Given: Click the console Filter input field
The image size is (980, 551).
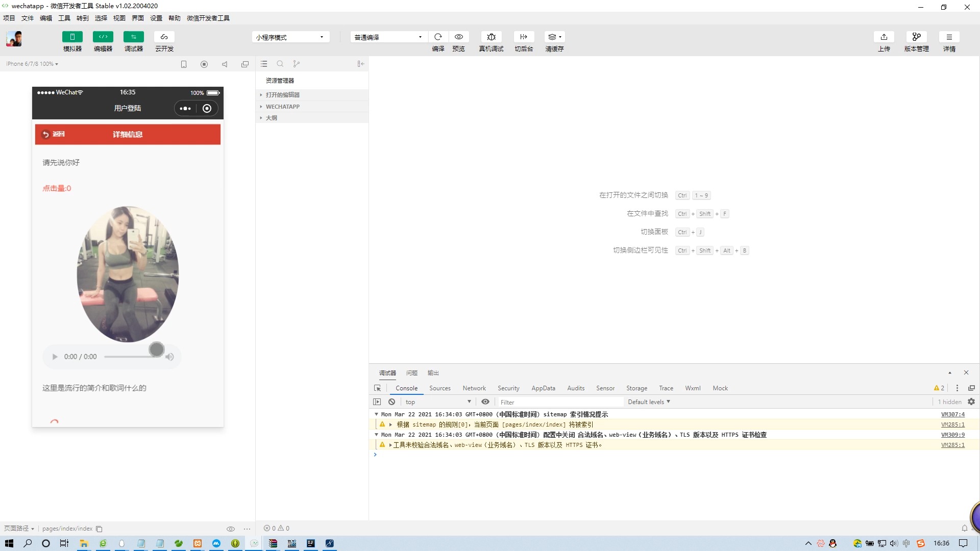Looking at the screenshot, I should pos(560,402).
